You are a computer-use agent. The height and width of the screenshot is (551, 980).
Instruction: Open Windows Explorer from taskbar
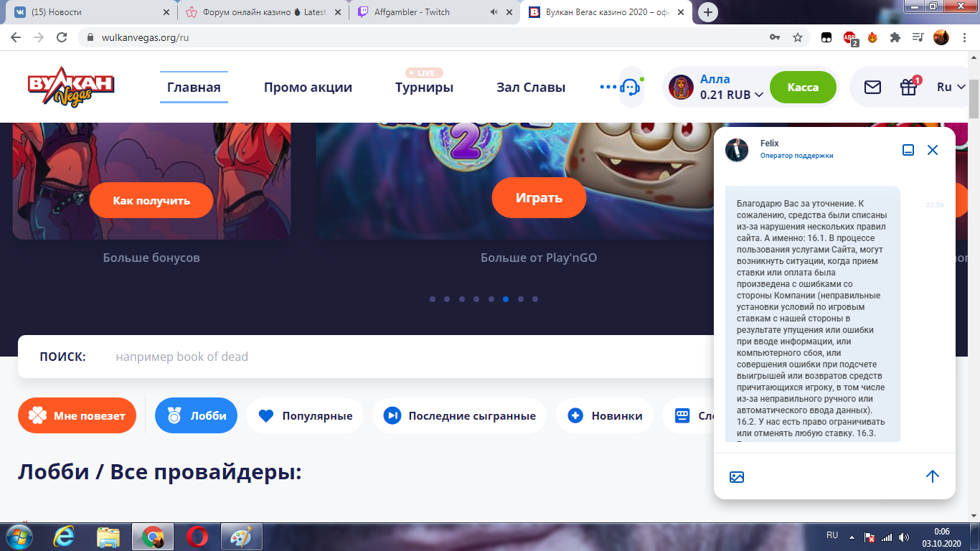point(108,537)
